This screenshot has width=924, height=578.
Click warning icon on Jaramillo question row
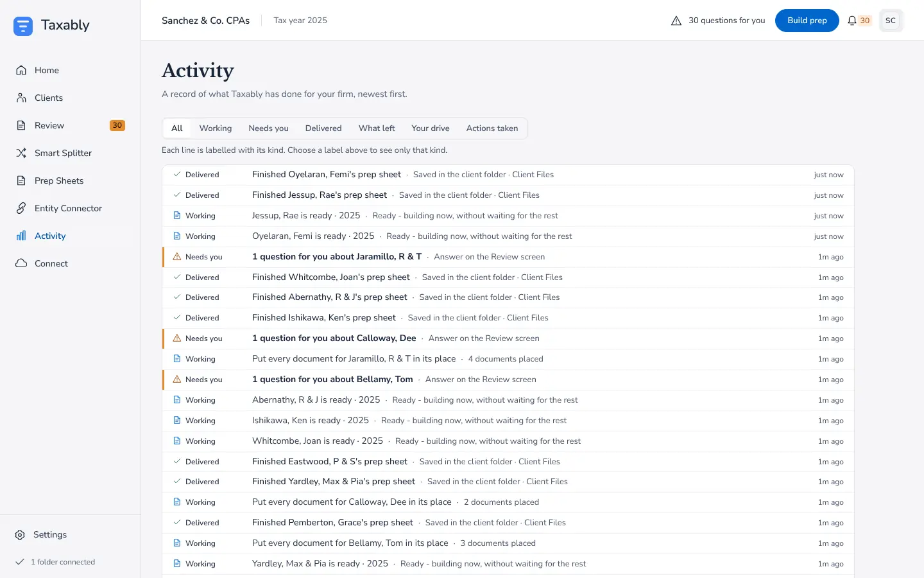tap(177, 256)
